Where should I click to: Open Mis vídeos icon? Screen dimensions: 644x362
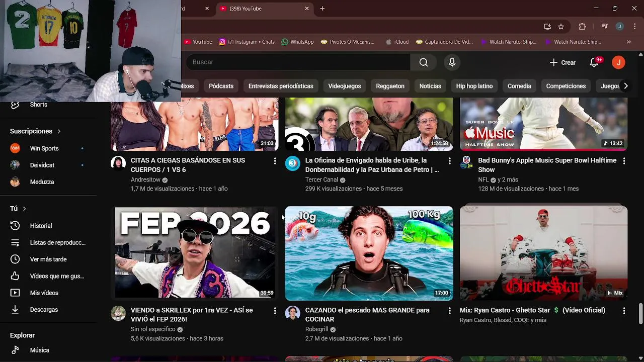[15, 293]
